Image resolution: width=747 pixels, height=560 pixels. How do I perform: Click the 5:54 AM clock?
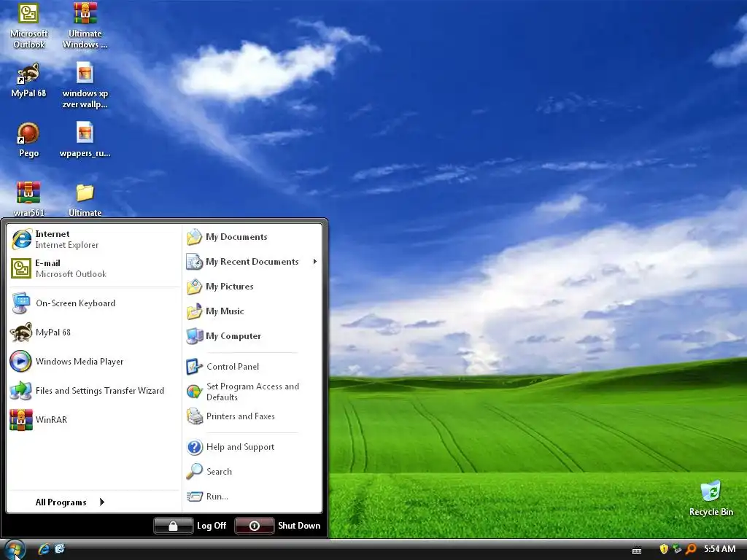click(719, 549)
